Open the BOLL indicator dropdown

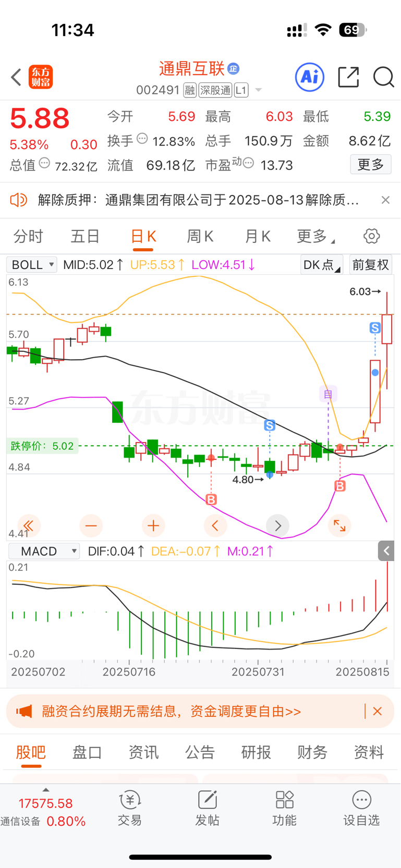pyautogui.click(x=31, y=265)
